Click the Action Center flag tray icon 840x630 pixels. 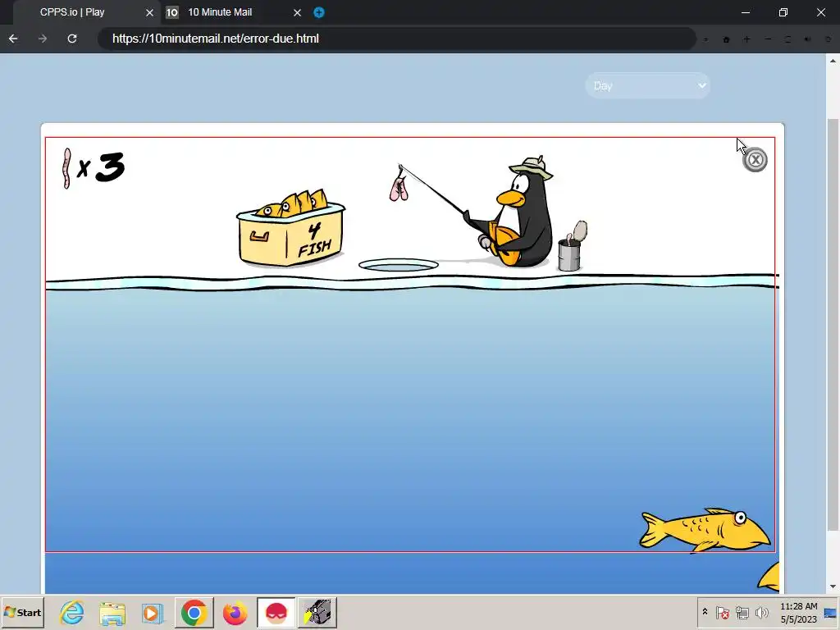point(722,612)
